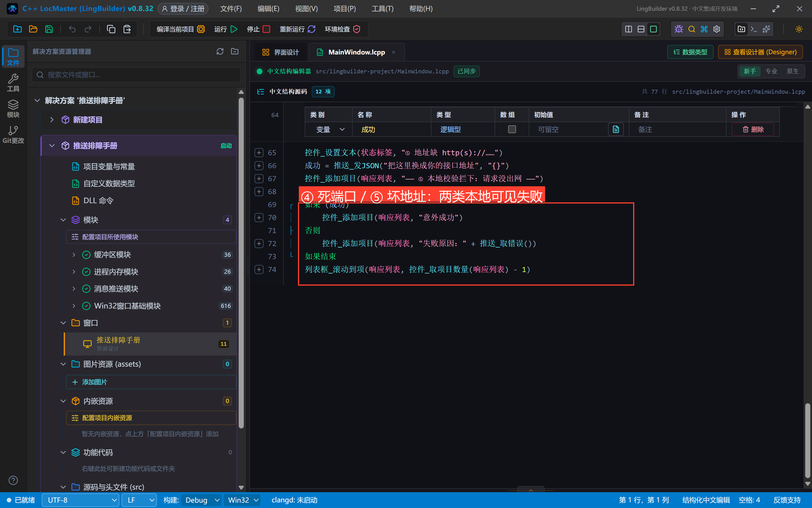This screenshot has height=508, width=812.
Task: Select the MainWindow.lcpp tab
Action: pyautogui.click(x=356, y=52)
